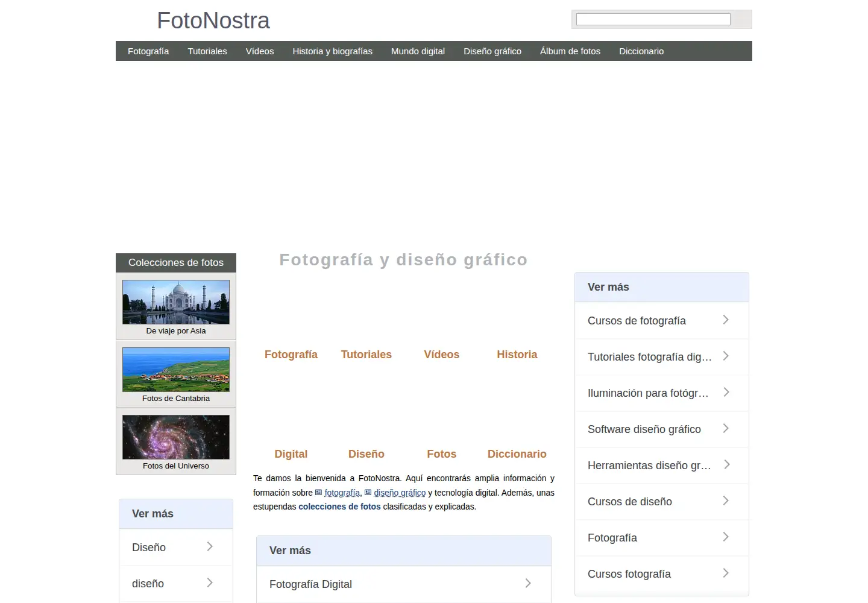Click chevron next to capitalized Diseño
The height and width of the screenshot is (603, 868).
pos(210,546)
